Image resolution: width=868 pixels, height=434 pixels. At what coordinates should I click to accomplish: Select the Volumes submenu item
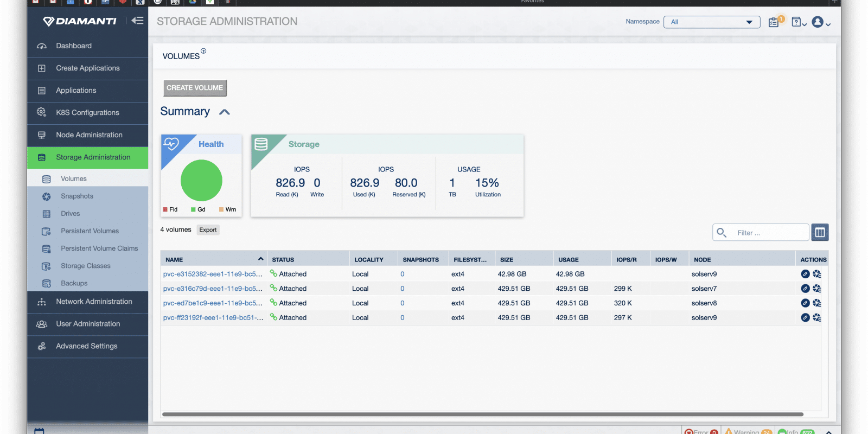pos(88,178)
